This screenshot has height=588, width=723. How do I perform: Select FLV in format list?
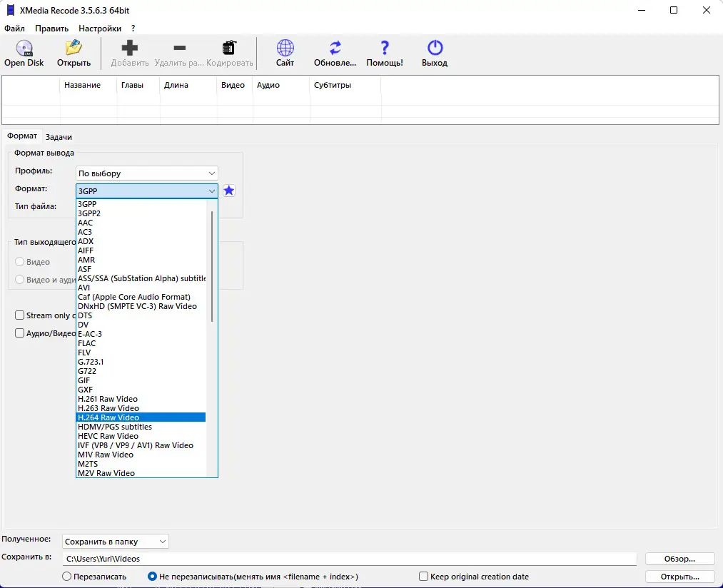coord(141,353)
